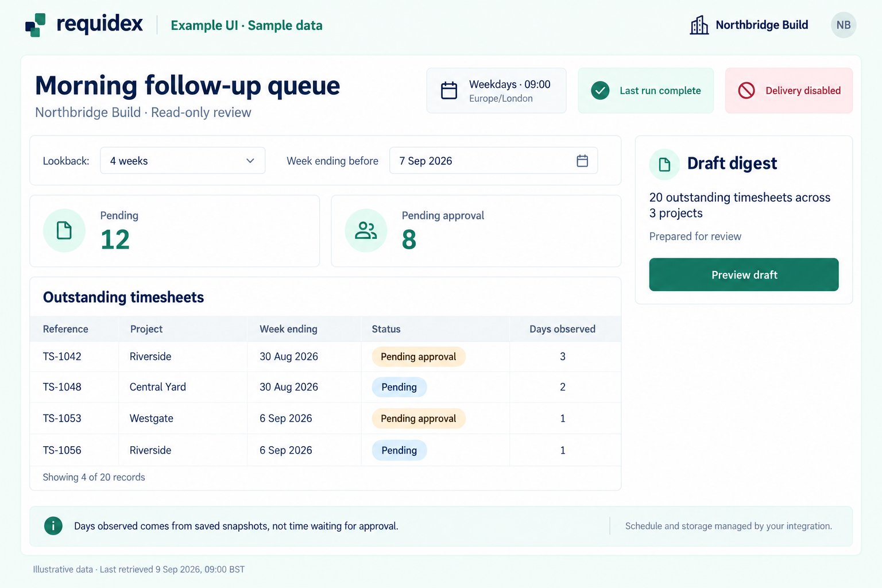Click the Pending count 12
This screenshot has width=882, height=588.
[115, 239]
